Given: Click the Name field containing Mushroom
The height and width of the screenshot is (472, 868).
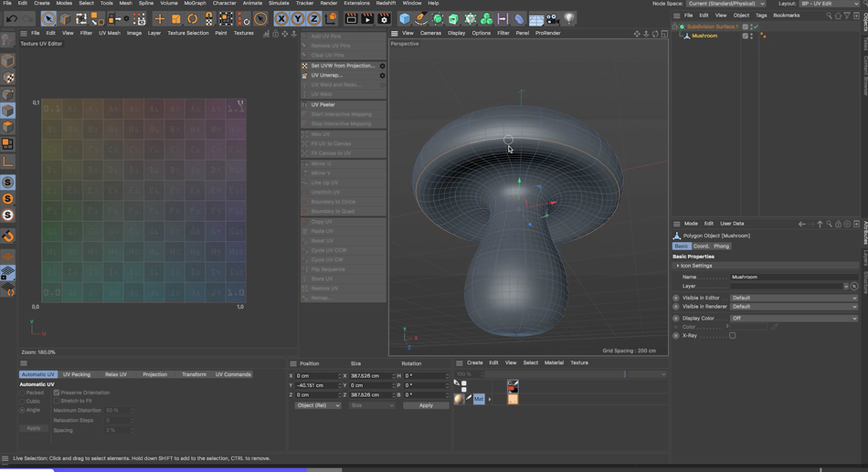Looking at the screenshot, I should click(x=793, y=277).
